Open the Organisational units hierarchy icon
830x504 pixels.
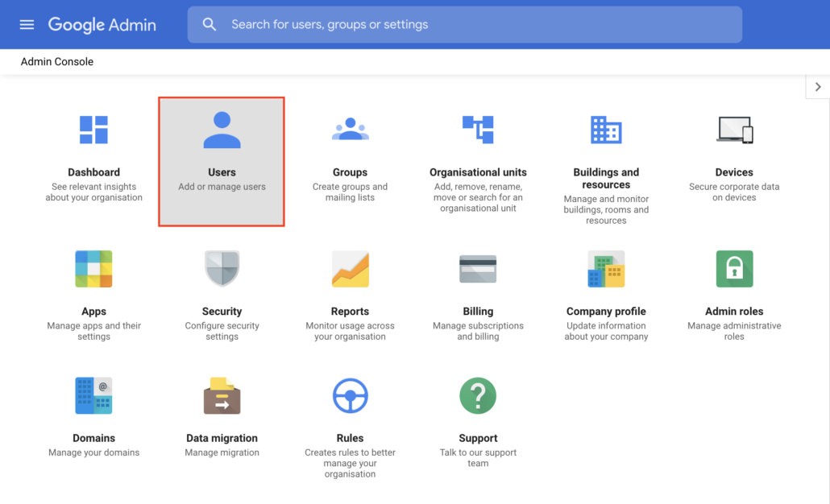coord(478,130)
